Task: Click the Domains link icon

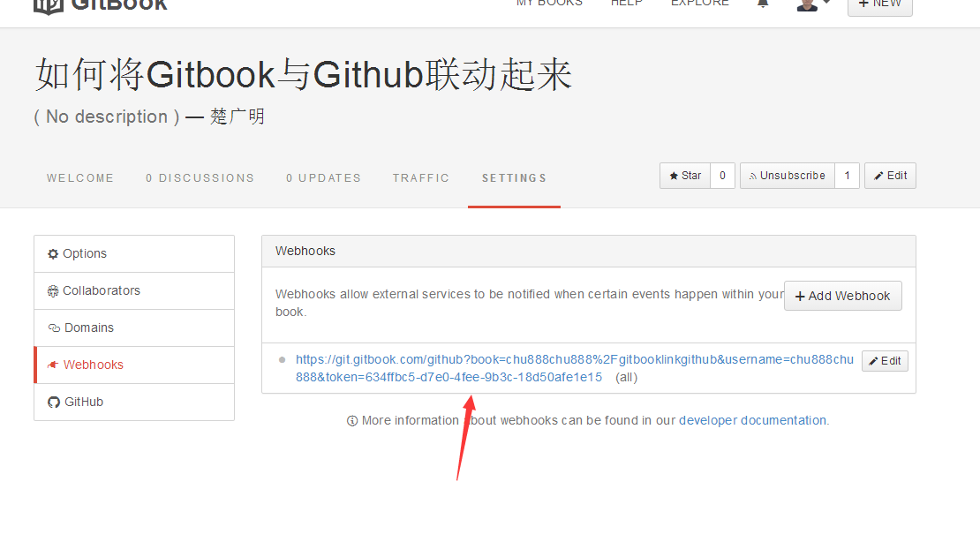Action: pos(54,328)
